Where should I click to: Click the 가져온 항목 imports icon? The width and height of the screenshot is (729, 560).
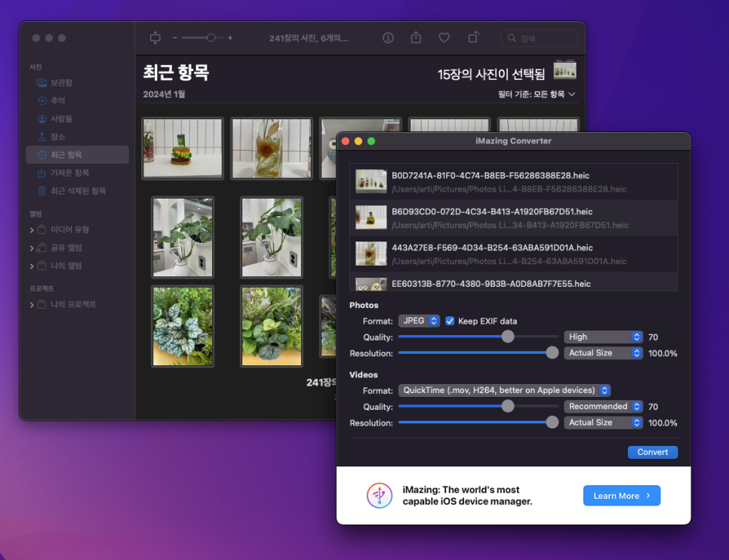[42, 173]
